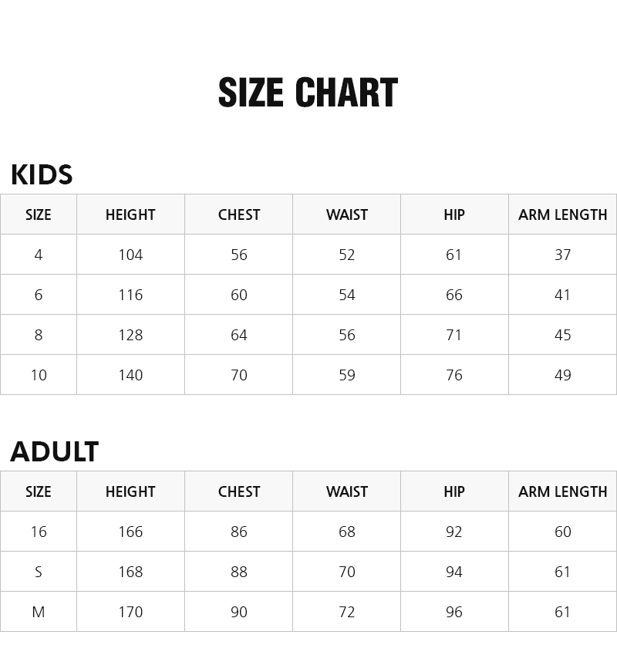This screenshot has height=672, width=617.
Task: Select adult size S row label
Action: tap(39, 572)
